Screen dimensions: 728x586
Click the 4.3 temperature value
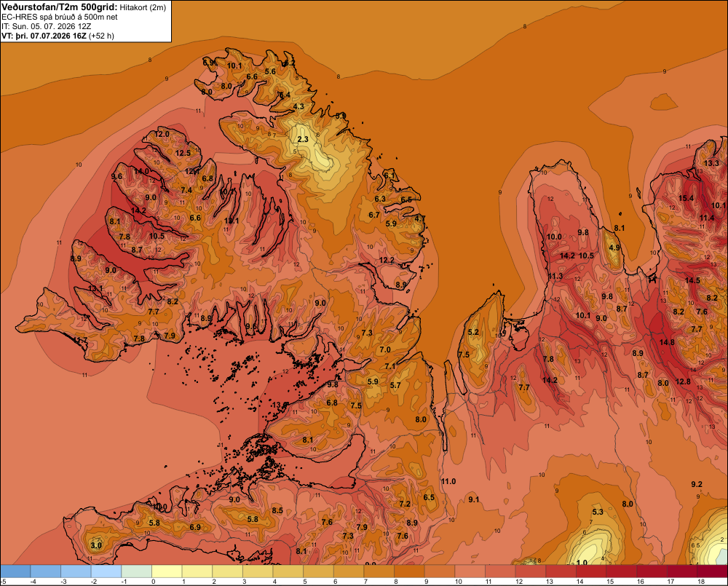(x=298, y=106)
